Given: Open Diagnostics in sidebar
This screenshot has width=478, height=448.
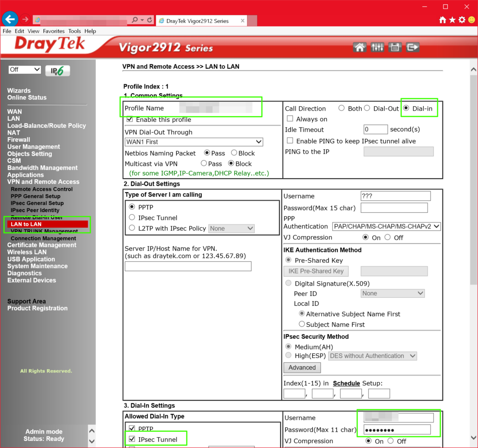Looking at the screenshot, I should pos(24,273).
